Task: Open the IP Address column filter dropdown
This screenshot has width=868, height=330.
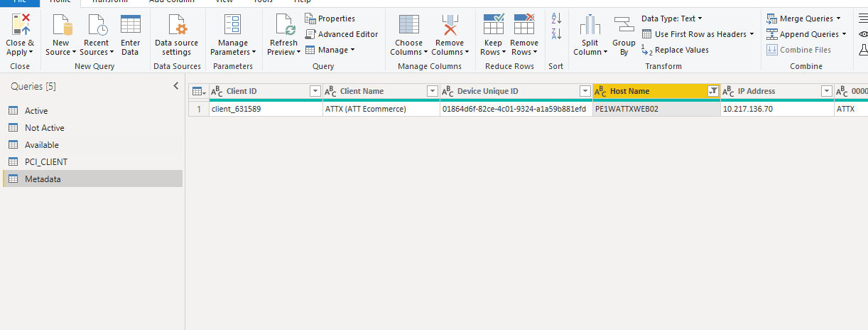Action: (826, 91)
